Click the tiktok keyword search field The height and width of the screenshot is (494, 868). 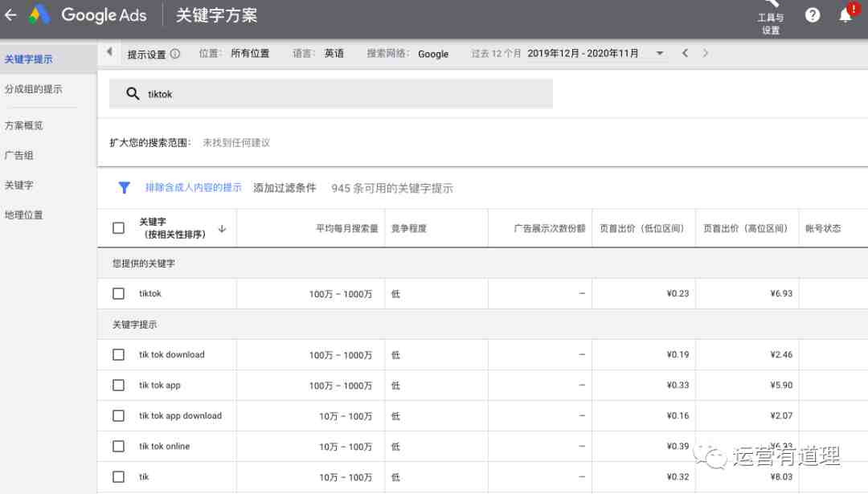331,93
